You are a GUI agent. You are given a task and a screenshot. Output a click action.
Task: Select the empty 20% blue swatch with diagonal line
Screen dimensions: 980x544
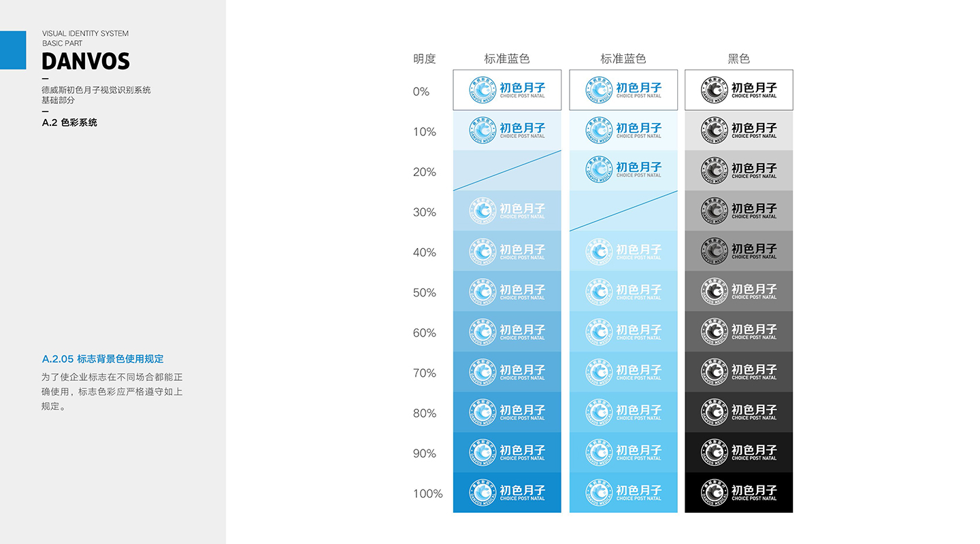coord(507,171)
